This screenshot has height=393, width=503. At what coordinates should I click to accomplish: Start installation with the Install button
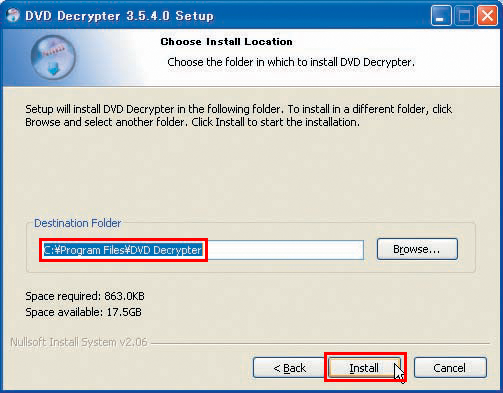point(364,368)
